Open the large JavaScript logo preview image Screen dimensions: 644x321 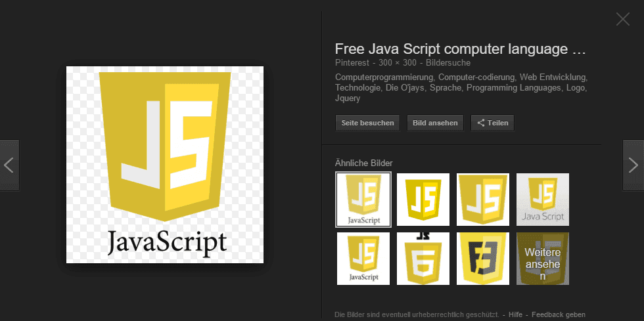[165, 165]
